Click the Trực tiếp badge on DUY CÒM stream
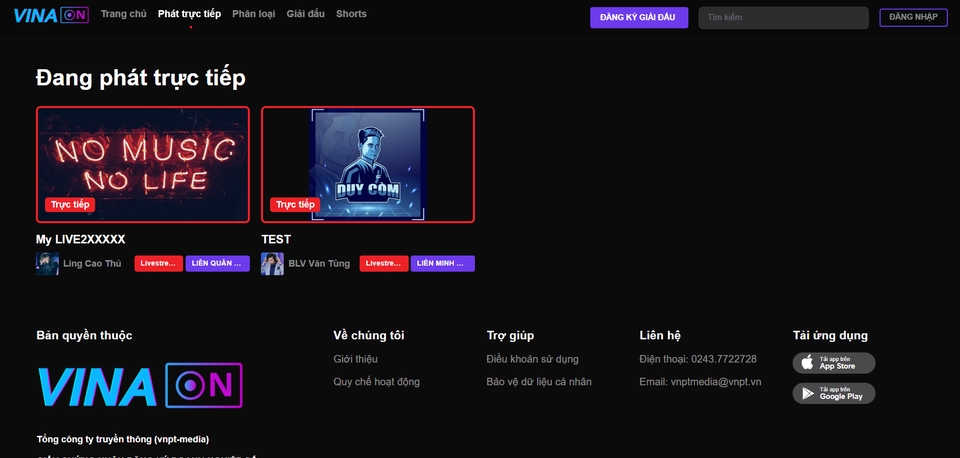The image size is (960, 458). (295, 205)
